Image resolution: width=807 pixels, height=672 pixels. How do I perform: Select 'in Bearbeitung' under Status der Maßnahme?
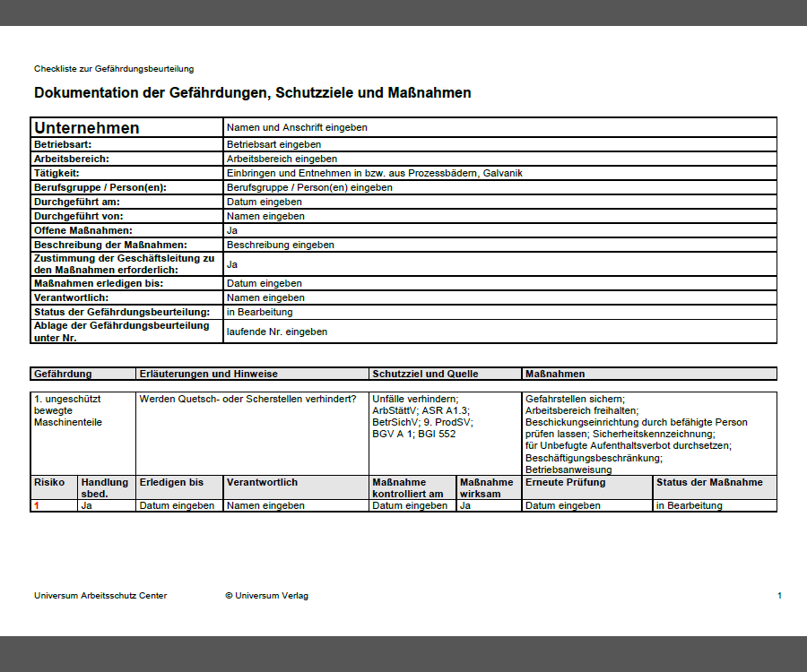[x=690, y=506]
